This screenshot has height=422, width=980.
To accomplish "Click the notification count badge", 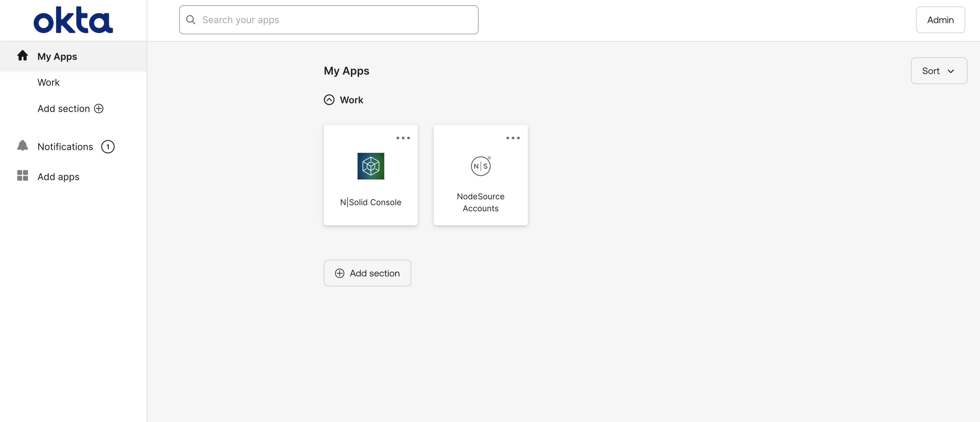I will [108, 146].
